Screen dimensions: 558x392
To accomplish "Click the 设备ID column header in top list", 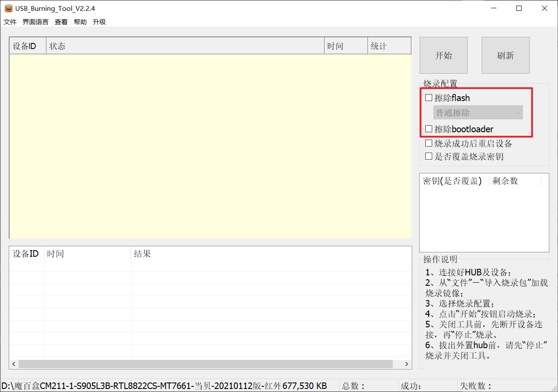I will point(28,46).
